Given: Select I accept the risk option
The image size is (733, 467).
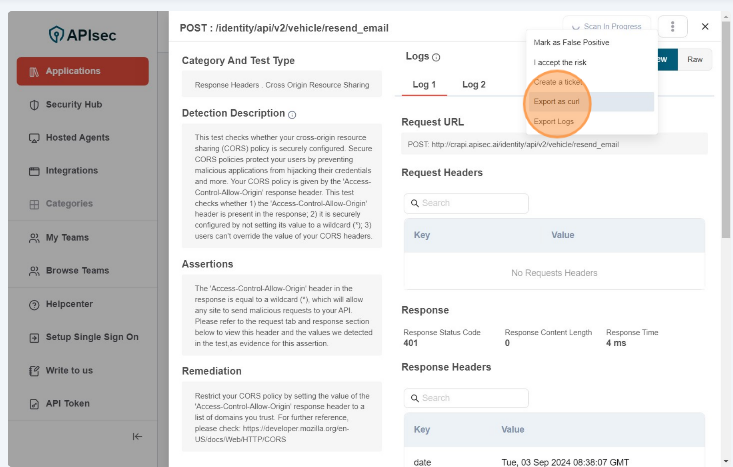Looking at the screenshot, I should coord(560,62).
